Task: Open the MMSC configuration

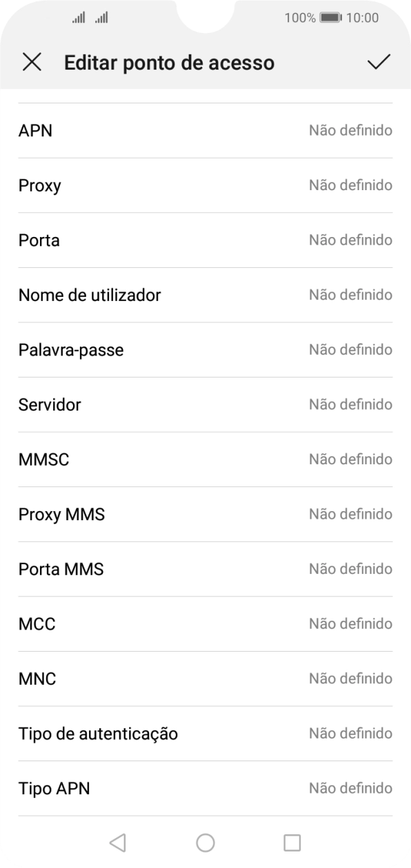Action: pos(205,459)
